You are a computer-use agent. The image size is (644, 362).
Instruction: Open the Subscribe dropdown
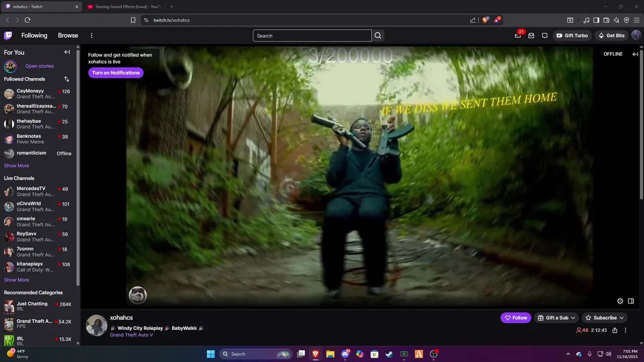point(604,318)
